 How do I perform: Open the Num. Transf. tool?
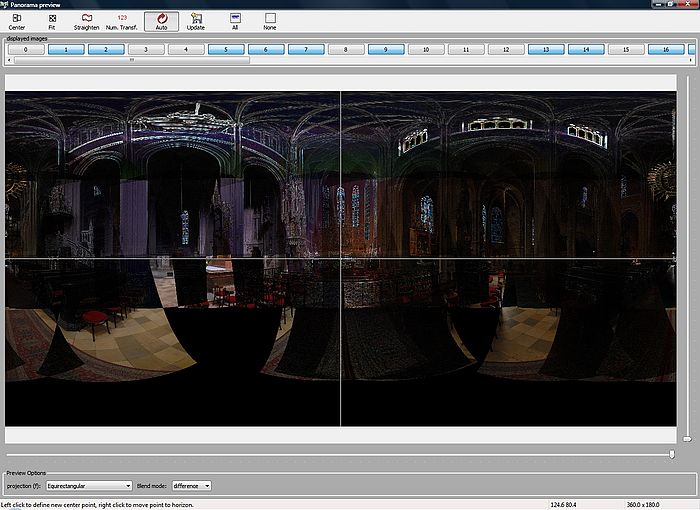[x=122, y=20]
